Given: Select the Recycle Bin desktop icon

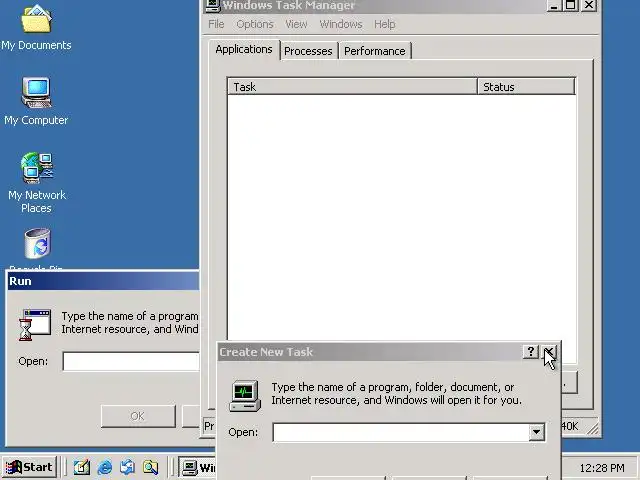Looking at the screenshot, I should (37, 248).
